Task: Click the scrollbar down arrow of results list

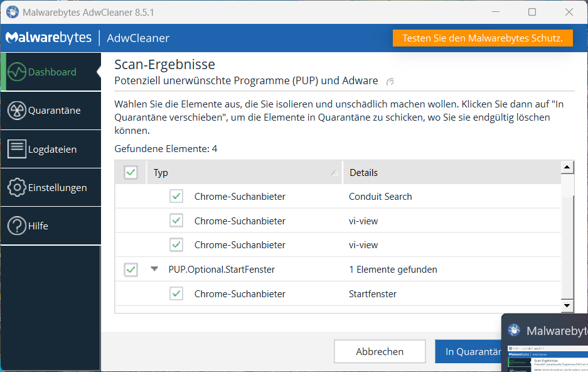Action: pos(567,305)
